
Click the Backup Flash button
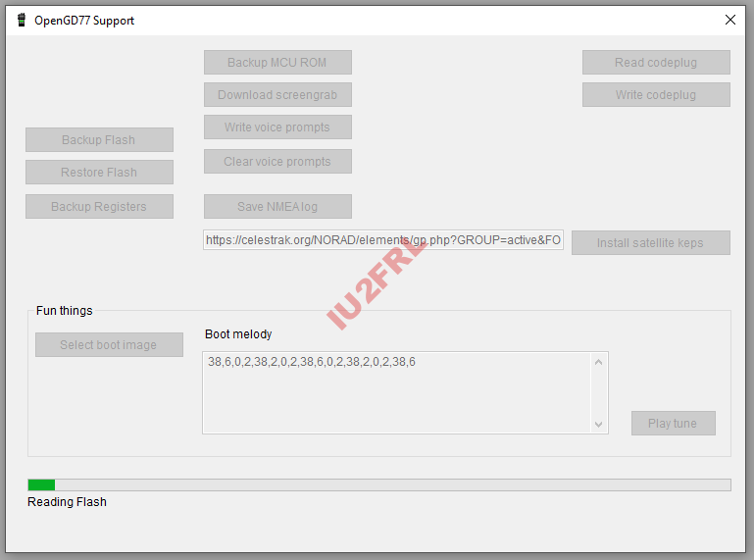[x=99, y=140]
